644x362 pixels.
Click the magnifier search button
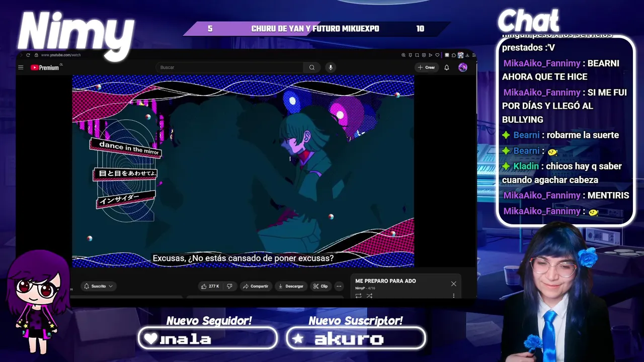point(312,67)
